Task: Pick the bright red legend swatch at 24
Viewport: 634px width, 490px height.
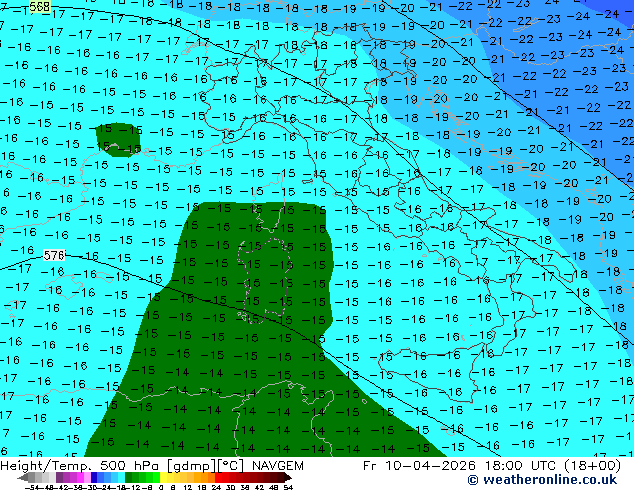Action: pyautogui.click(x=218, y=477)
